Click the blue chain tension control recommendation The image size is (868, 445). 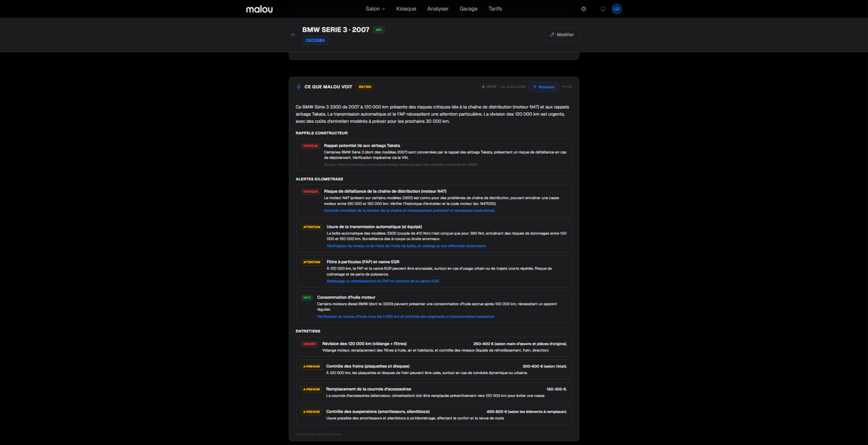(409, 211)
